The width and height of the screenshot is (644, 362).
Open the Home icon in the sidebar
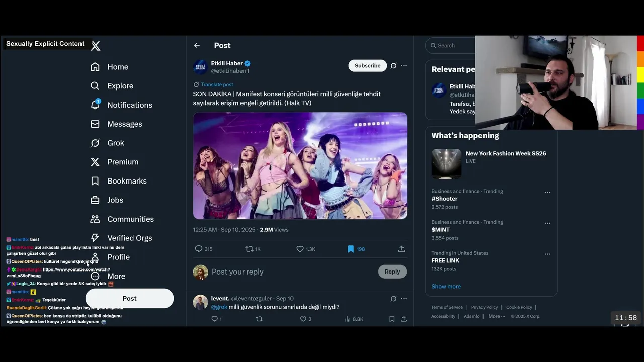[95, 67]
